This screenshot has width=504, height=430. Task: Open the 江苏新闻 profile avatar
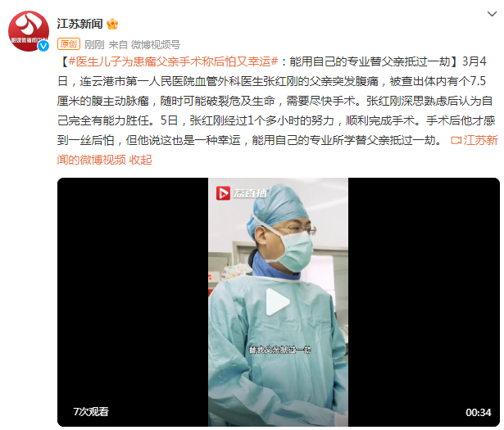(29, 31)
